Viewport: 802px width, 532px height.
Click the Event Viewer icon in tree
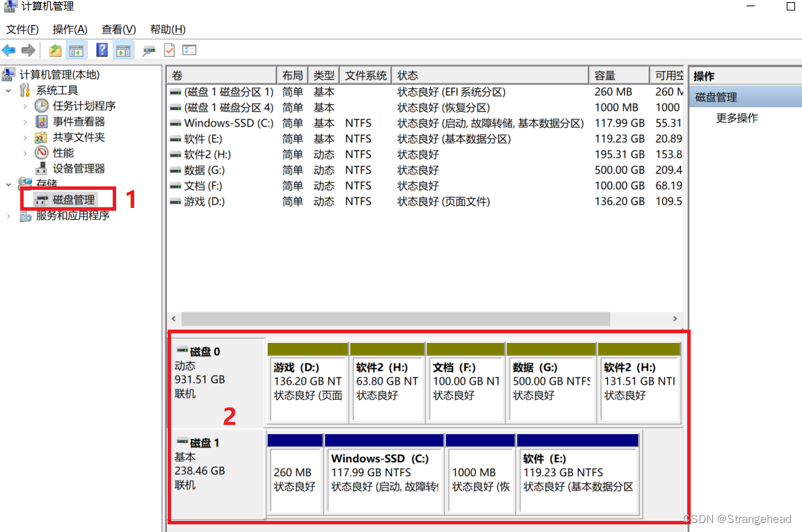pos(42,122)
